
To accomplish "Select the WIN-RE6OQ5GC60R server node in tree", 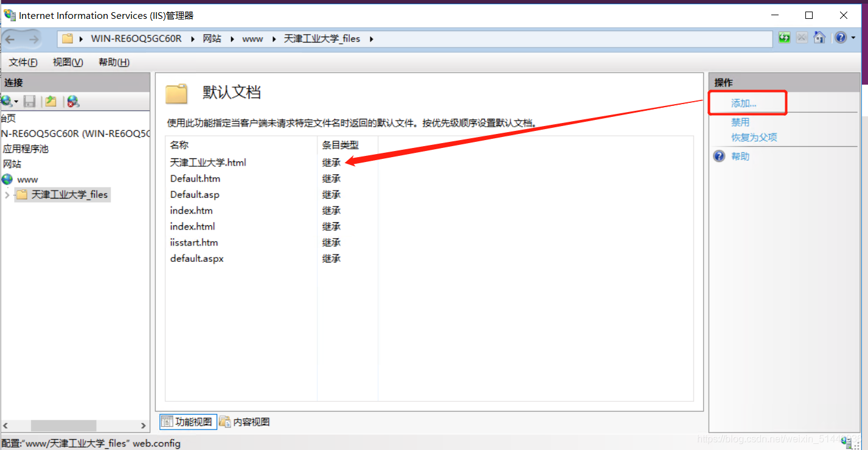I will click(75, 133).
